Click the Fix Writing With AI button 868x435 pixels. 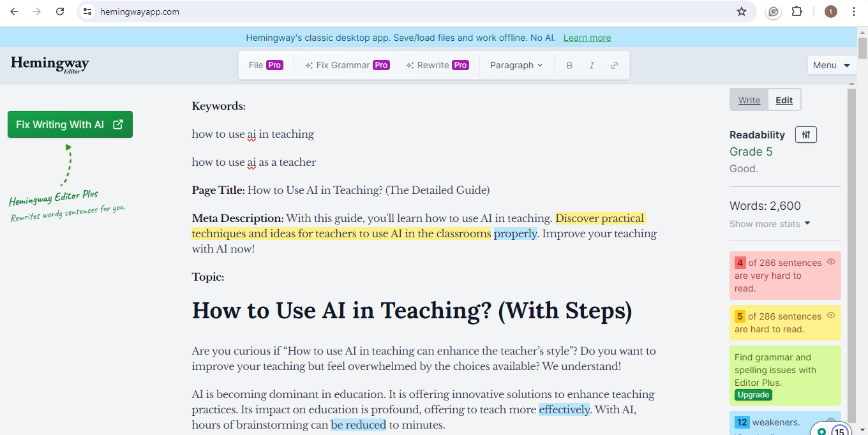tap(70, 124)
